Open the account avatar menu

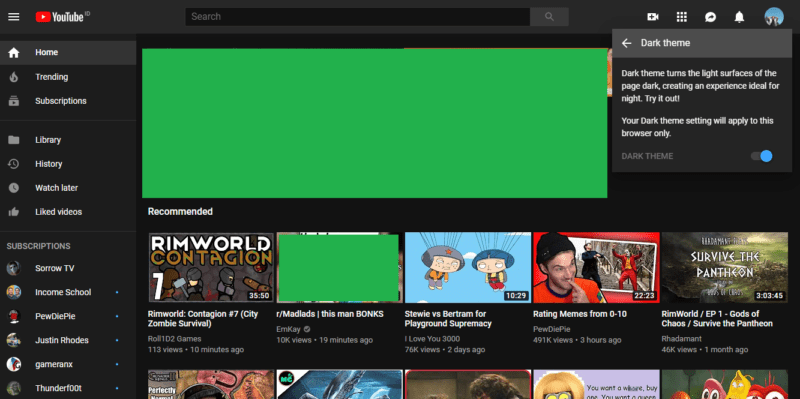click(x=774, y=17)
